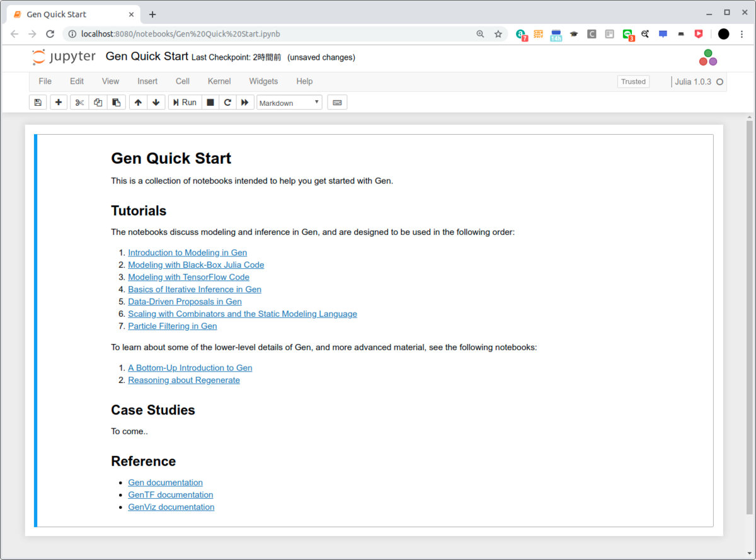Open the Help menu
This screenshot has height=560, width=756.
coord(304,81)
